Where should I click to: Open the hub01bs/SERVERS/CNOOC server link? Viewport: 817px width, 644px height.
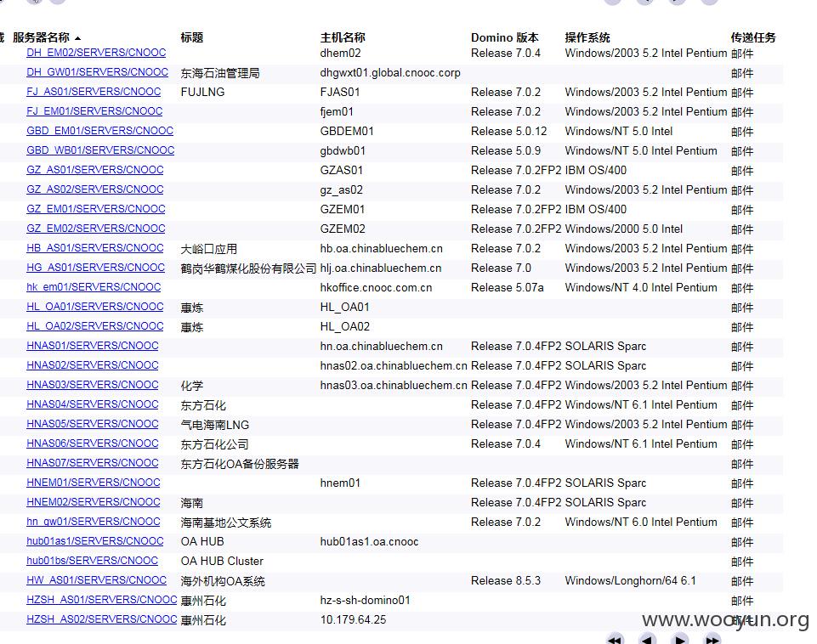[92, 560]
